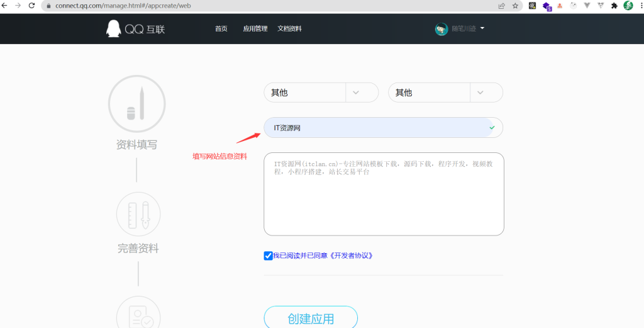Image resolution: width=644 pixels, height=328 pixels.
Task: Click the 创建应用 button
Action: [x=311, y=317]
